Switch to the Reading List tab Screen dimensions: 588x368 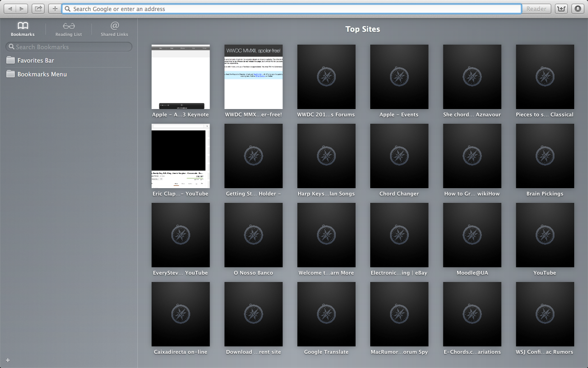point(69,29)
